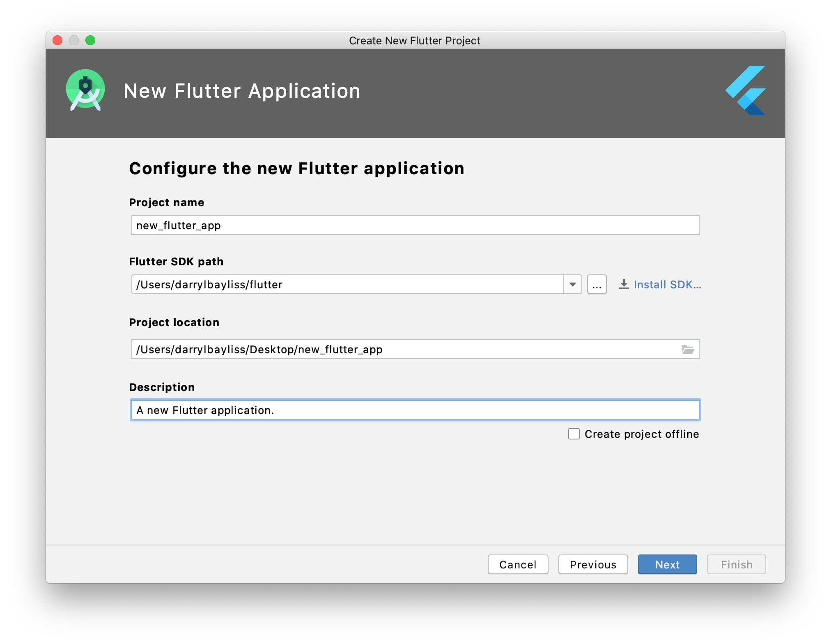Click the folder browse icon in Project location
The height and width of the screenshot is (644, 831).
[688, 350]
